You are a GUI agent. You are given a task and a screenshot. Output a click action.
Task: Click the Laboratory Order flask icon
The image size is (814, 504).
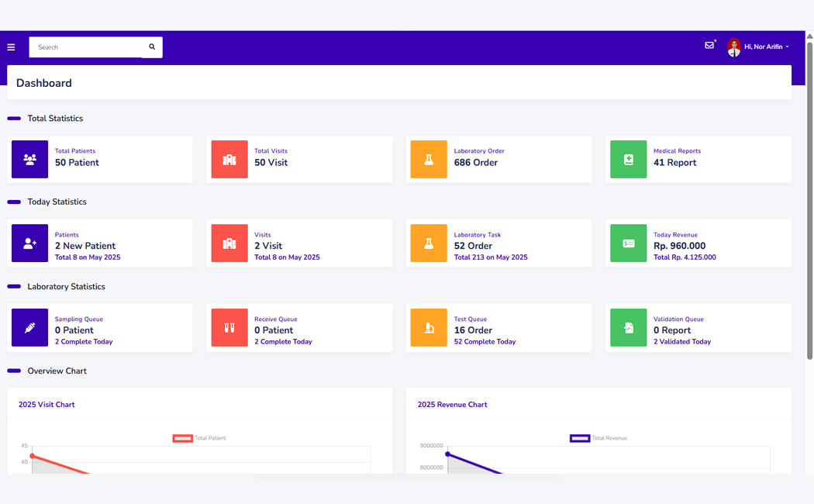(429, 160)
